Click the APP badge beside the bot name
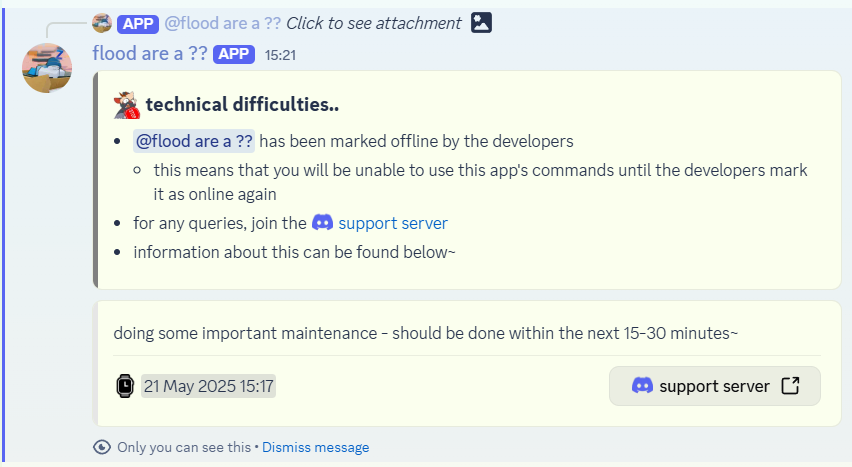Screen dimensions: 852x467 pos(234,54)
